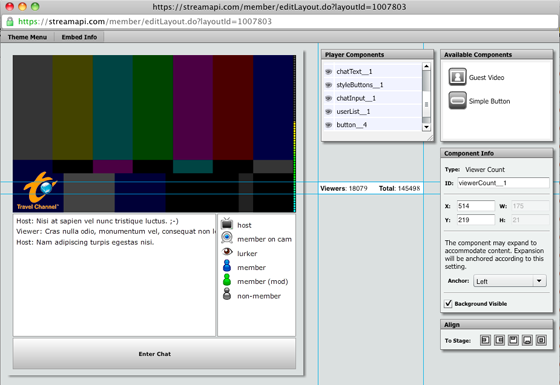Screen dimensions: 560x385
Task: Toggle visibility of chatText__1
Action: click(x=329, y=71)
